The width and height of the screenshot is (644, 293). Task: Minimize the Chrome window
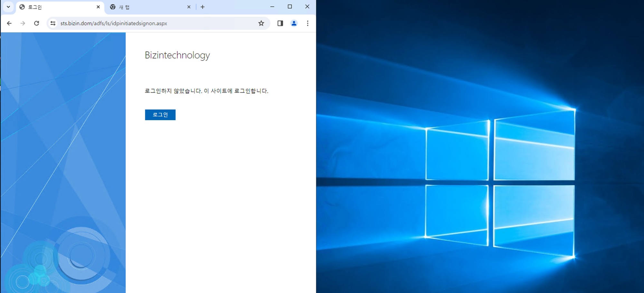coord(272,6)
